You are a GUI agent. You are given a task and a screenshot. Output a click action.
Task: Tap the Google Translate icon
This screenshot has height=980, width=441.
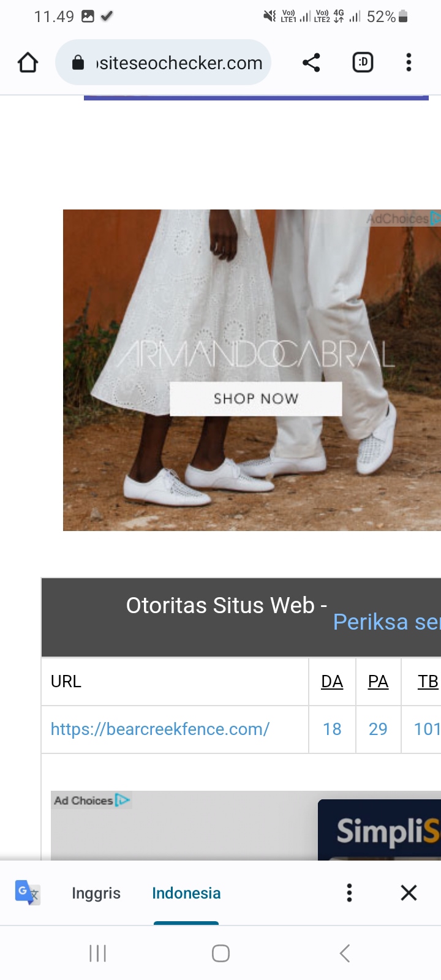point(28,892)
